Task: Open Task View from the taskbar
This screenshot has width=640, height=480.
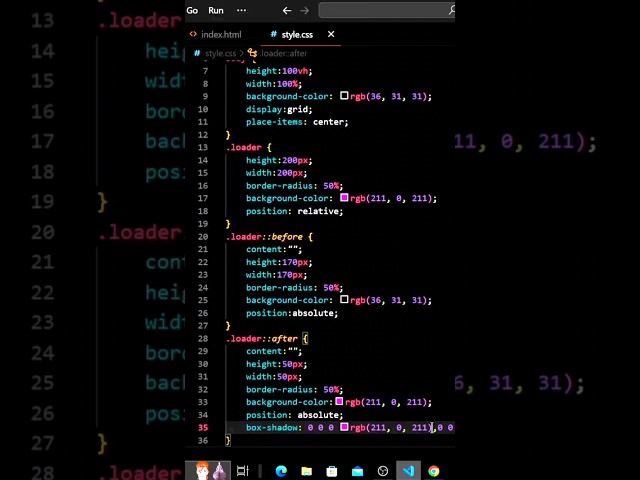Action: (243, 471)
